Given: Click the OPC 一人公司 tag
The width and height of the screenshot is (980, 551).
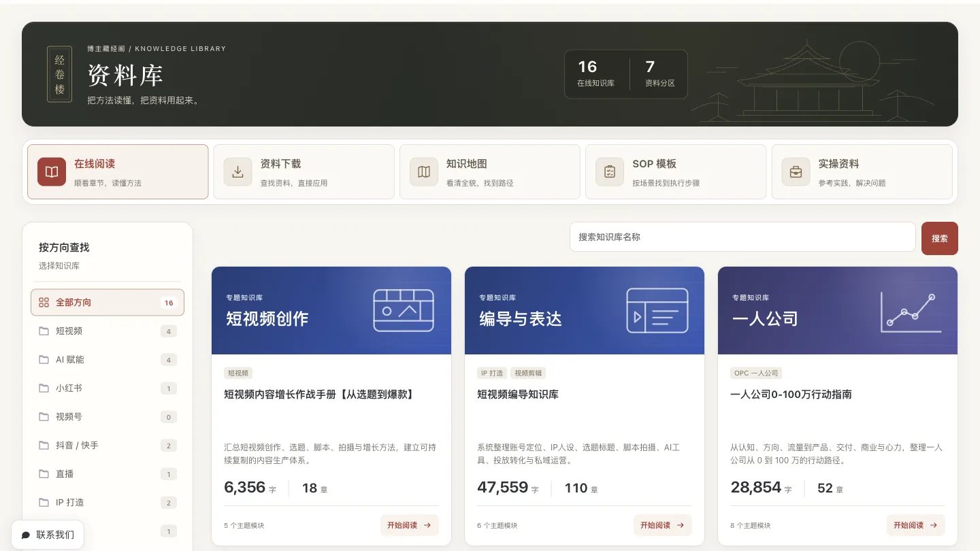Looking at the screenshot, I should (756, 373).
